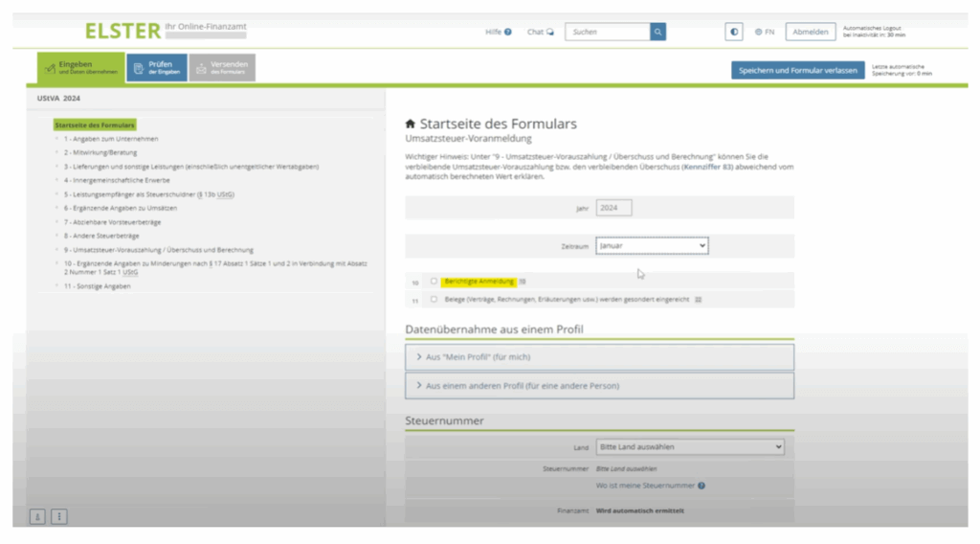Screen dimensions: 980x544
Task: Click the download icon at sidebar bottom
Action: 37,516
